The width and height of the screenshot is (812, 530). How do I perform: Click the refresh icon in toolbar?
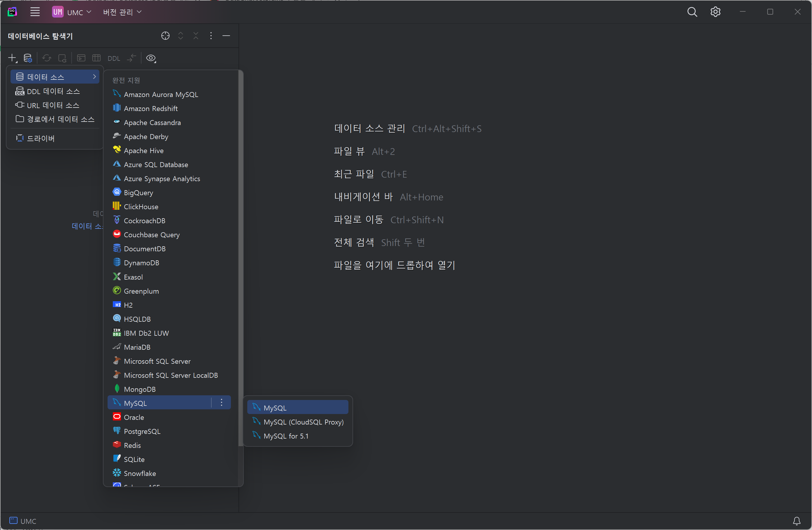click(x=47, y=58)
